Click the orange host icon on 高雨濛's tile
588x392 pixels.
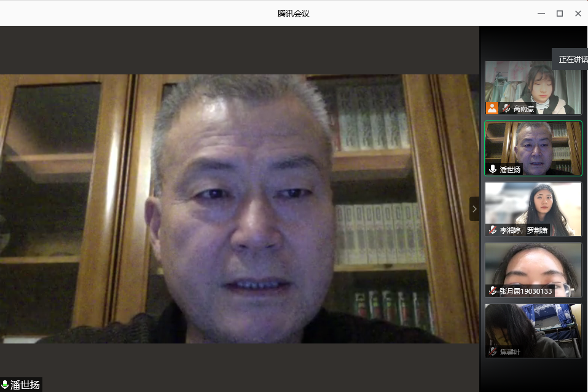[x=492, y=108]
